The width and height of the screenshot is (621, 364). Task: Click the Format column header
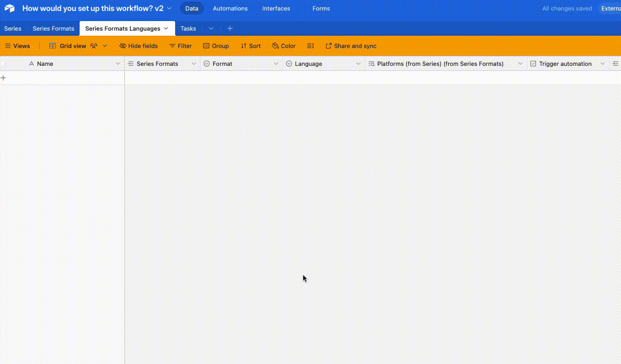(241, 64)
